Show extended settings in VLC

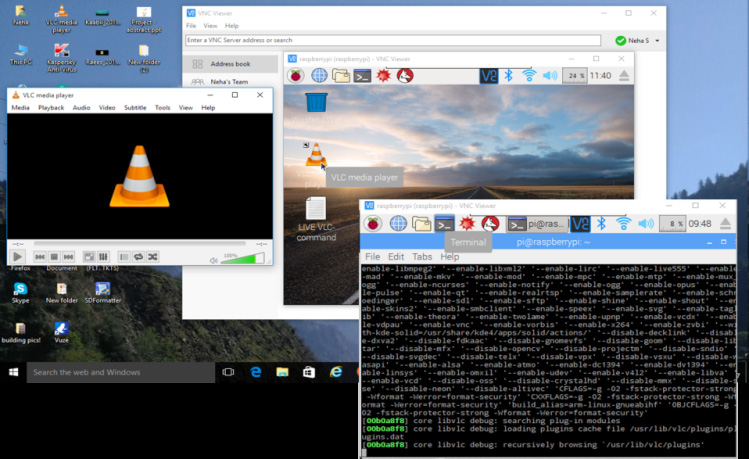click(103, 257)
